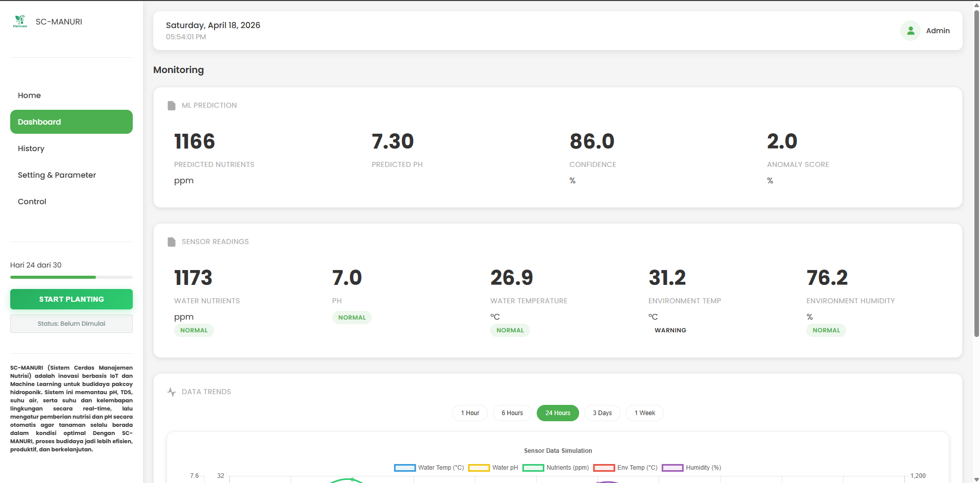This screenshot has width=980, height=483.
Task: Click the WARNING badge under Environment Temp
Action: [670, 330]
